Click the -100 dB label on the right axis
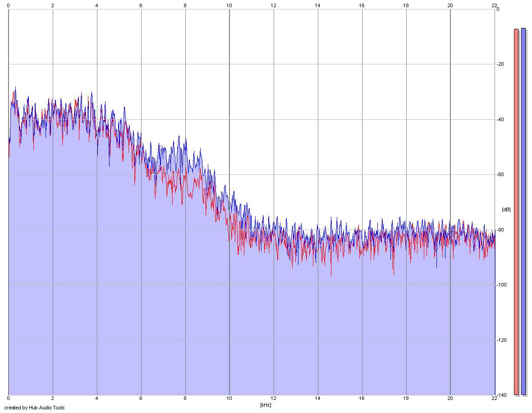This screenshot has height=413, width=532. [501, 285]
